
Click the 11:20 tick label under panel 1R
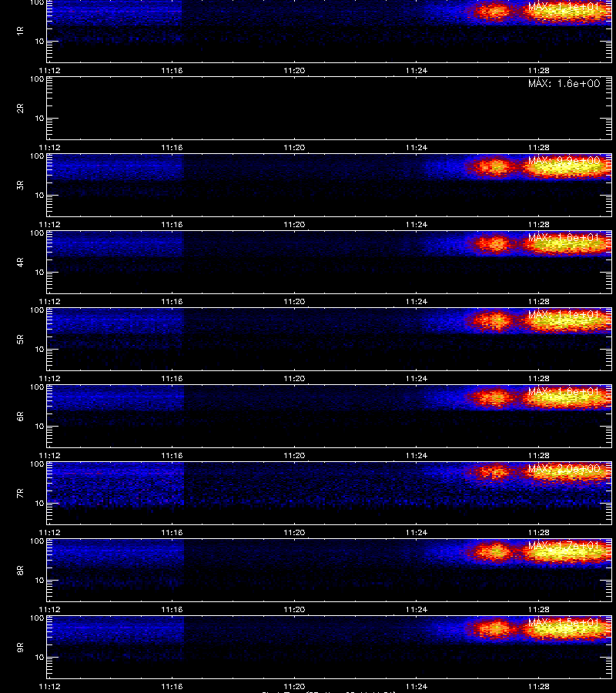[294, 70]
